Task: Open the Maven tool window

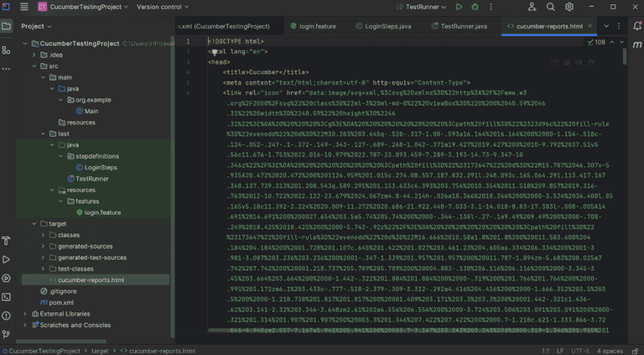Action: pos(637,44)
